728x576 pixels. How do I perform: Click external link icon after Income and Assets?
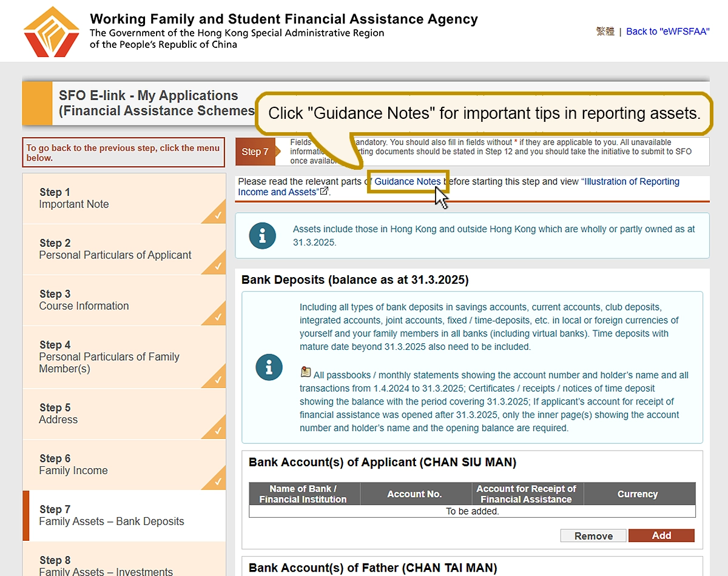point(324,192)
